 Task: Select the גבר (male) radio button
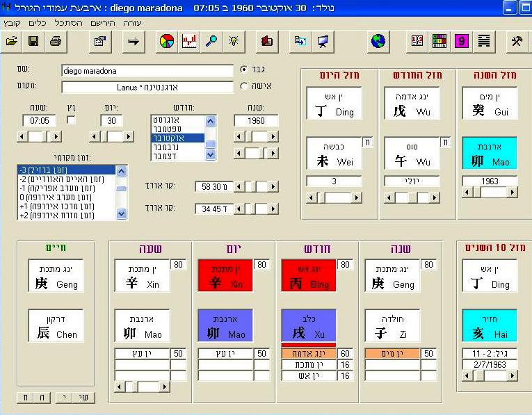pos(243,70)
